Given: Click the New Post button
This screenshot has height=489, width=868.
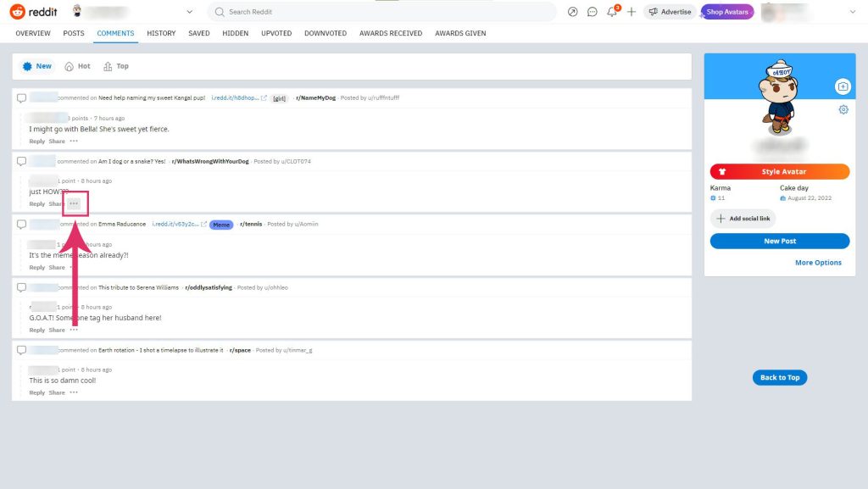Looking at the screenshot, I should point(780,242).
